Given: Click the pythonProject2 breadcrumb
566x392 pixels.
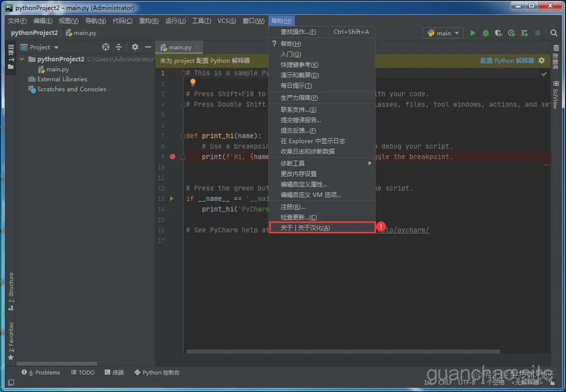Looking at the screenshot, I should click(34, 33).
